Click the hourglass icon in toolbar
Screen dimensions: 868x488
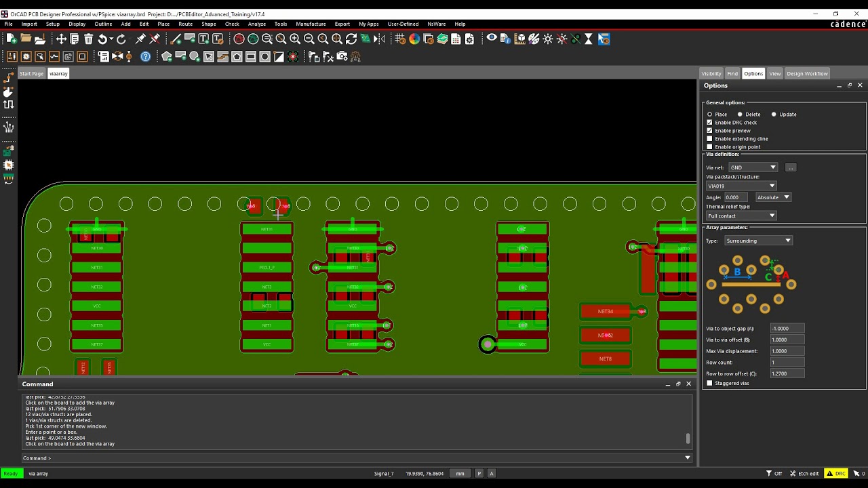pyautogui.click(x=589, y=39)
